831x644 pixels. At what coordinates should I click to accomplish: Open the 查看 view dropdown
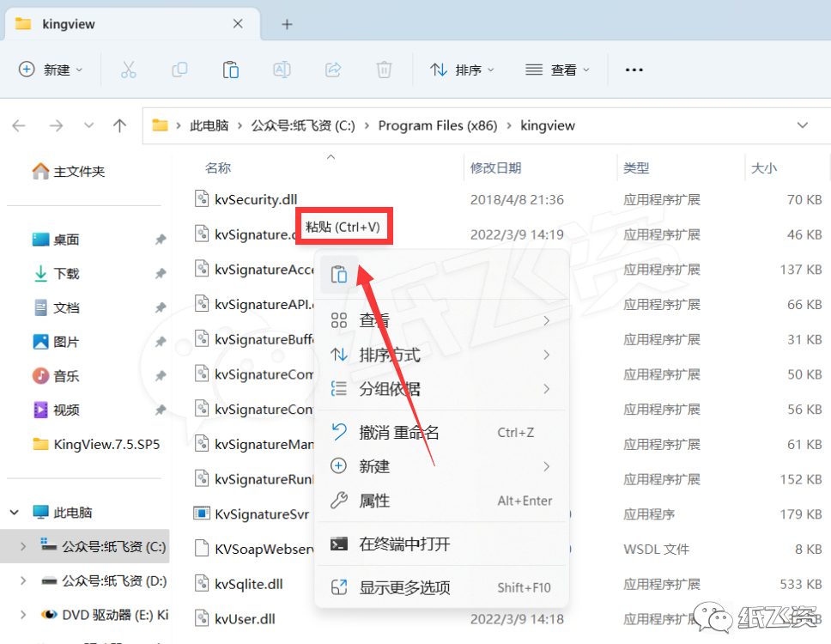click(556, 70)
